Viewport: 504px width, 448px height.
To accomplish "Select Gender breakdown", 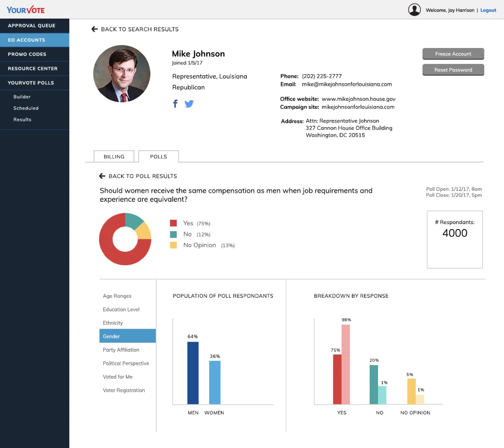I will [128, 336].
